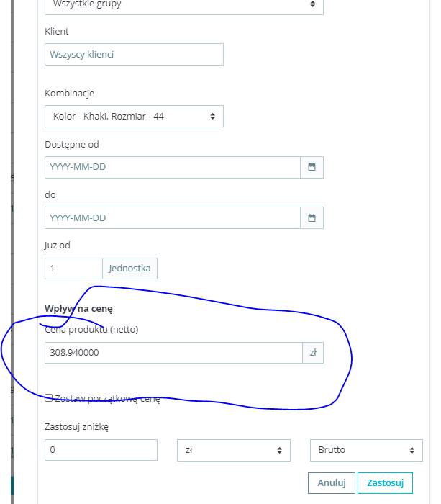Click the Zastosuj button

click(x=385, y=483)
